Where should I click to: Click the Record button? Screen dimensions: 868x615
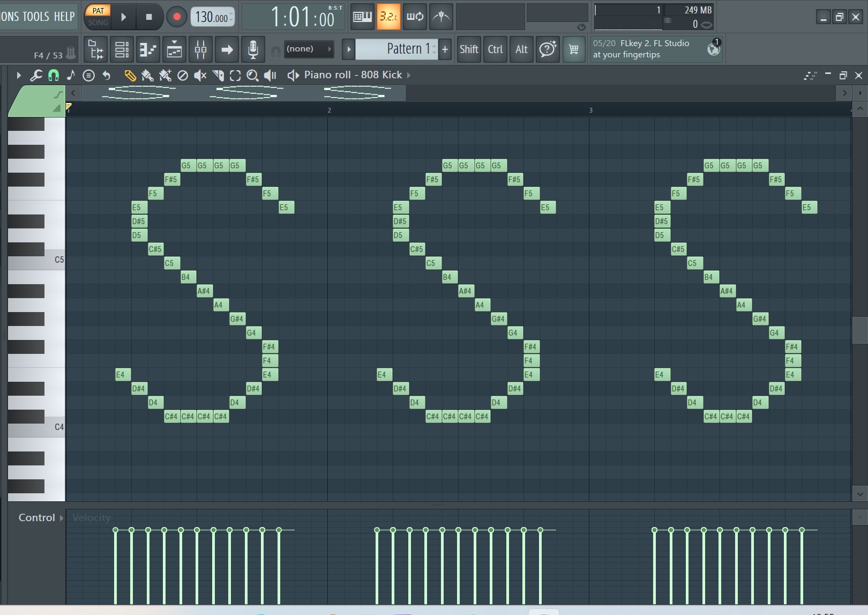[x=176, y=17]
